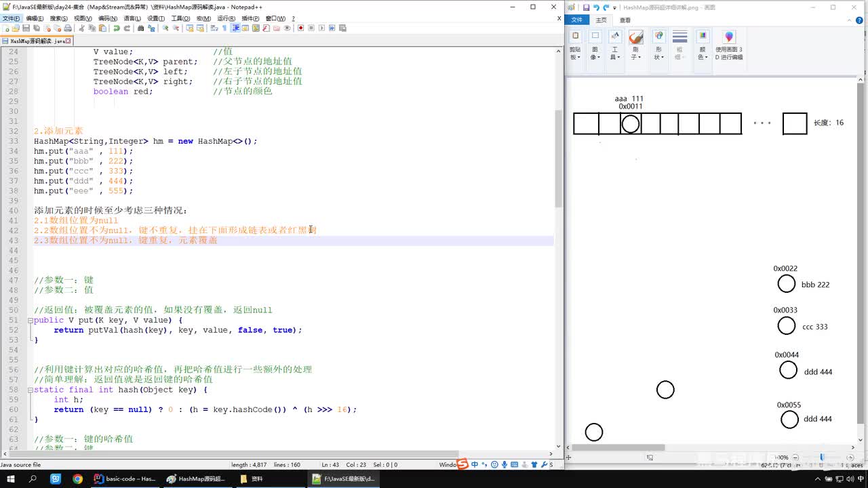This screenshot has width=868, height=488.
Task: Click the Stop recording macro icon
Action: (x=311, y=28)
